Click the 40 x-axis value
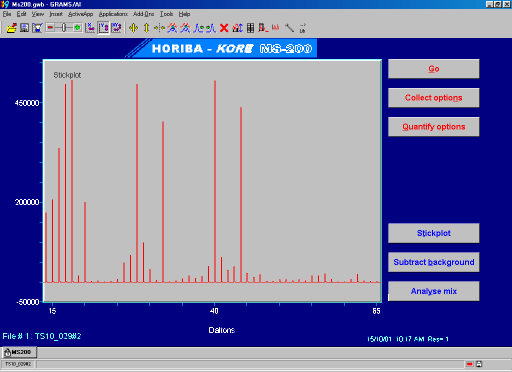The image size is (512, 372). pos(214,311)
